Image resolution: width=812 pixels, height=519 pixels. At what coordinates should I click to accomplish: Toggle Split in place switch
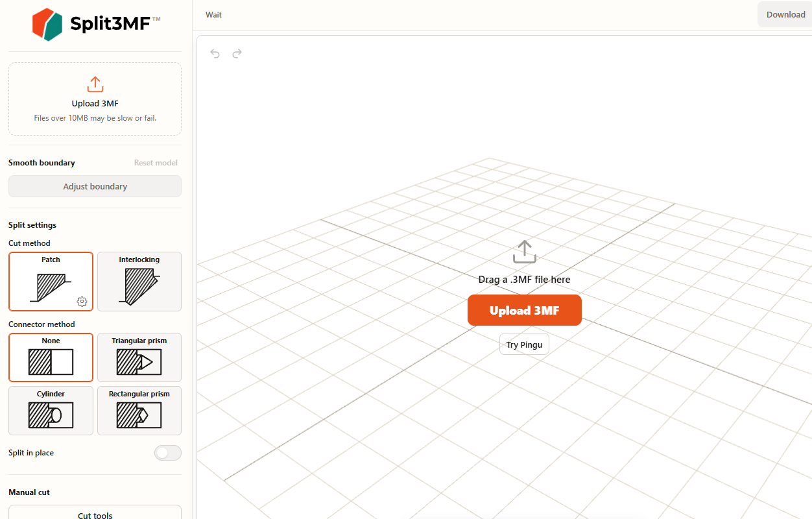pyautogui.click(x=168, y=453)
